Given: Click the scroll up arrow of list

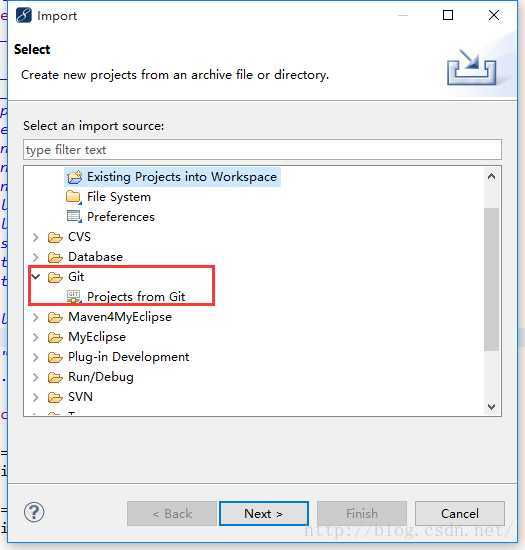Looking at the screenshot, I should click(491, 176).
